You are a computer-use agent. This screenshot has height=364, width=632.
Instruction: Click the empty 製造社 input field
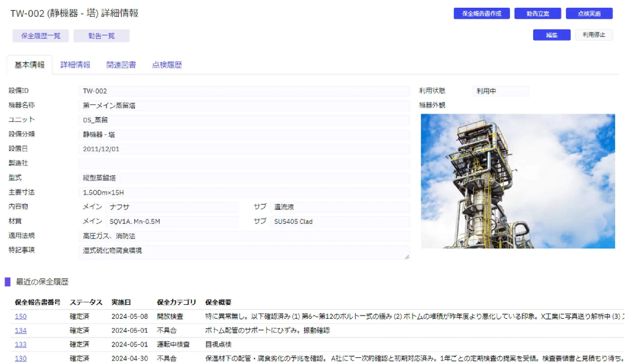(244, 163)
